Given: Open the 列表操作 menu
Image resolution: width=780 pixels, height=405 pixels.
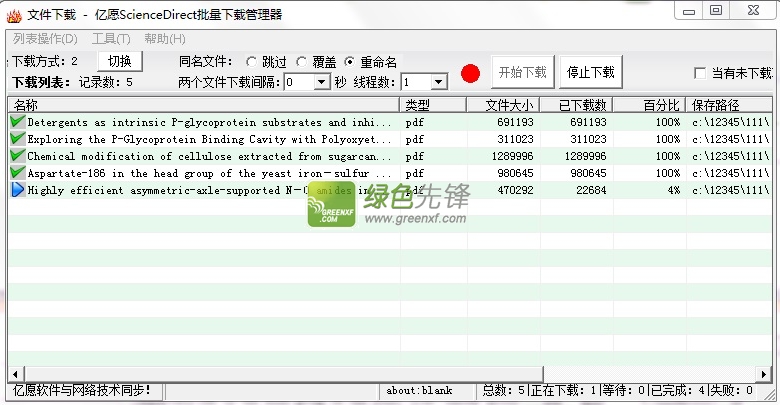Looking at the screenshot, I should 45,39.
